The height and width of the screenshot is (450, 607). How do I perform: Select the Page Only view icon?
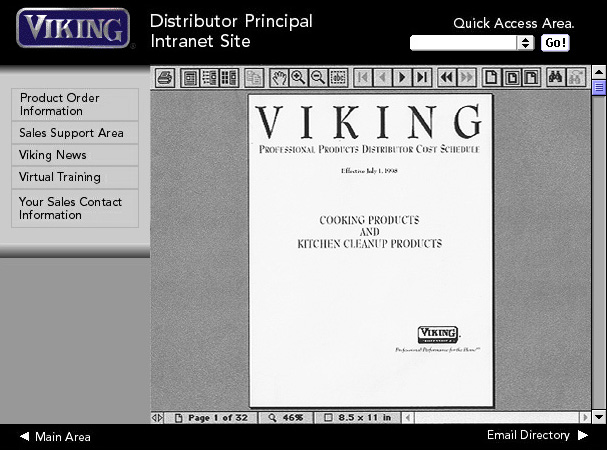pyautogui.click(x=190, y=78)
